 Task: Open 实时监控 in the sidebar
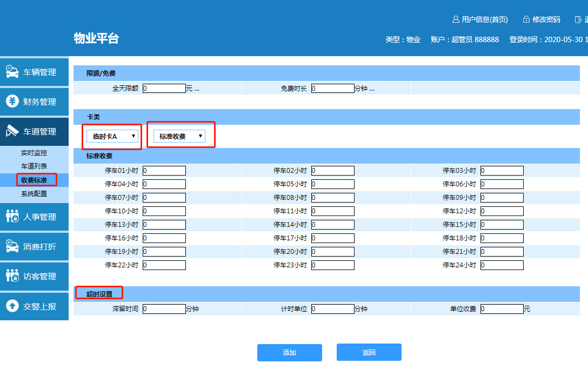34,153
